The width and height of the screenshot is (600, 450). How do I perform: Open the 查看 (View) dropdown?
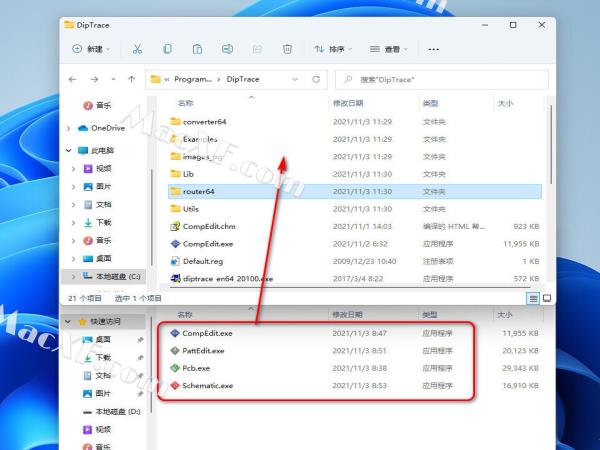[388, 49]
